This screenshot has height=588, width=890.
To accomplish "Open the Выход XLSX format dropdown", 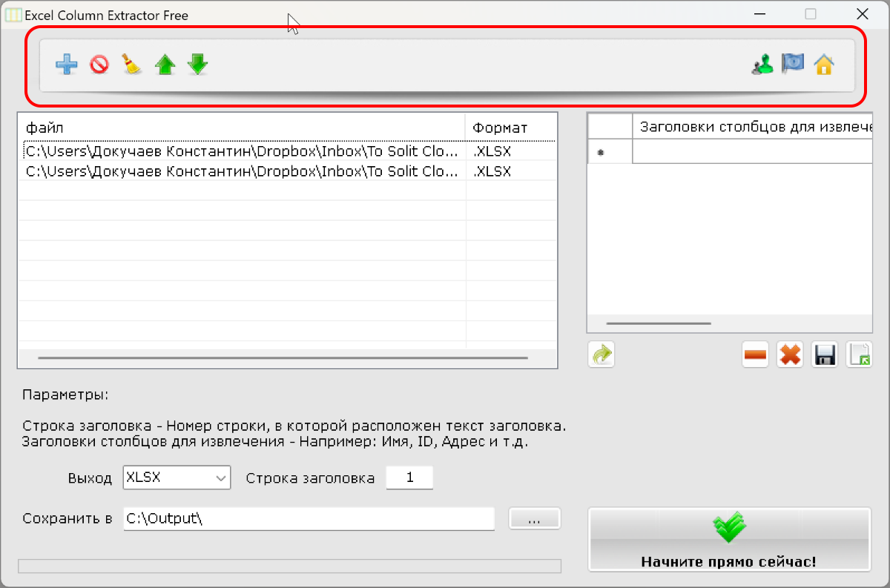I will pos(177,478).
